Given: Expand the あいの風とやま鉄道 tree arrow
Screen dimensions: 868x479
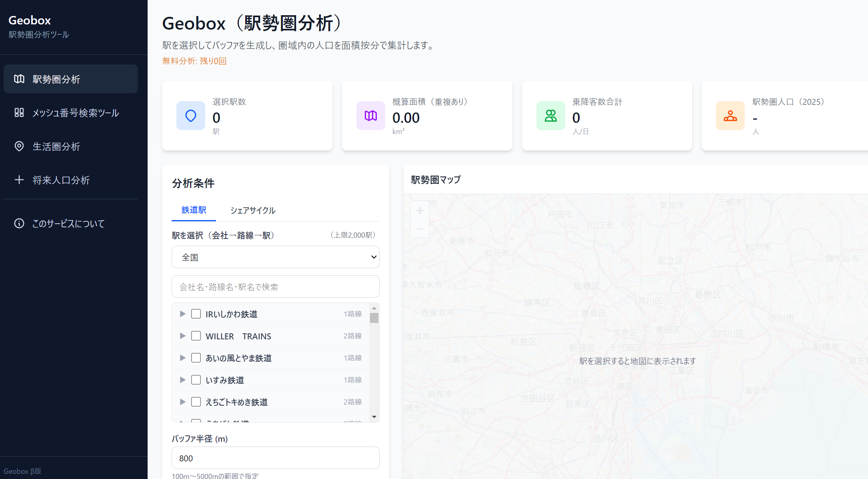Looking at the screenshot, I should pos(182,358).
